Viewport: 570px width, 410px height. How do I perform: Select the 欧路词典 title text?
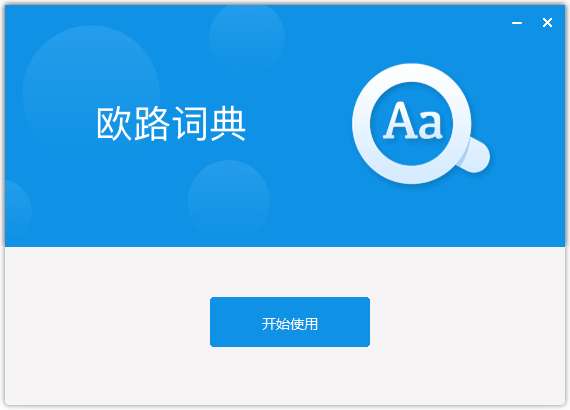[171, 124]
